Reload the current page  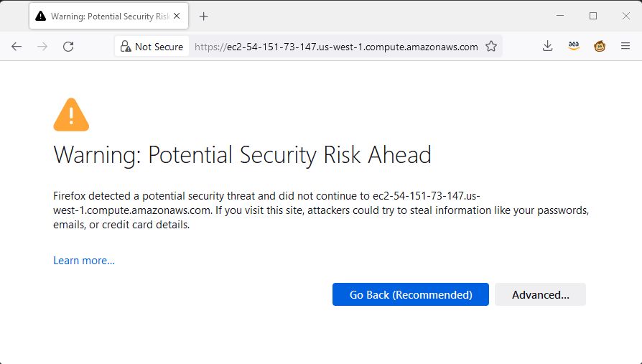point(68,47)
